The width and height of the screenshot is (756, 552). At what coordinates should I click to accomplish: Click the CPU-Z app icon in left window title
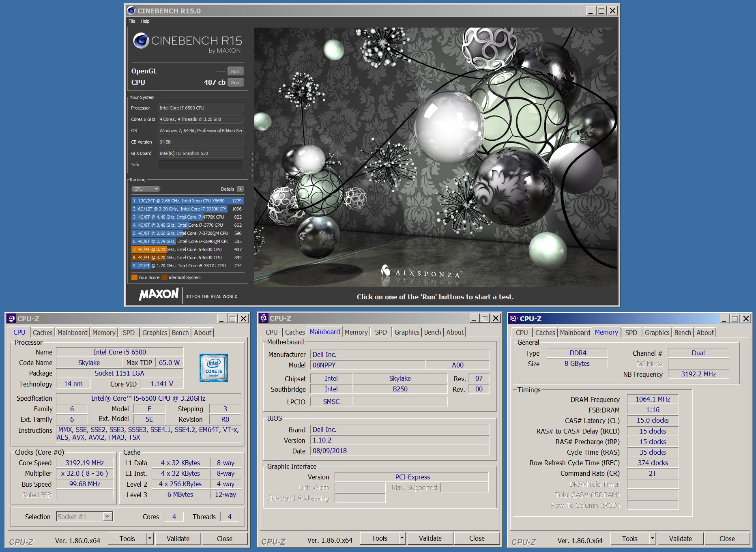click(x=11, y=318)
